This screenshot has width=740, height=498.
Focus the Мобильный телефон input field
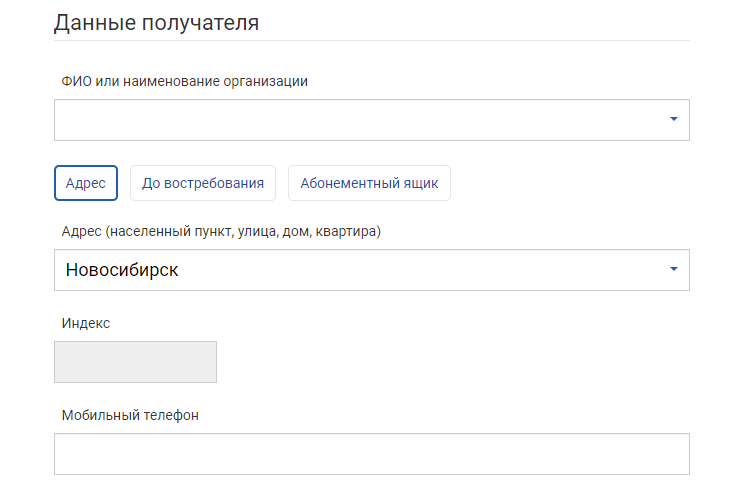371,454
